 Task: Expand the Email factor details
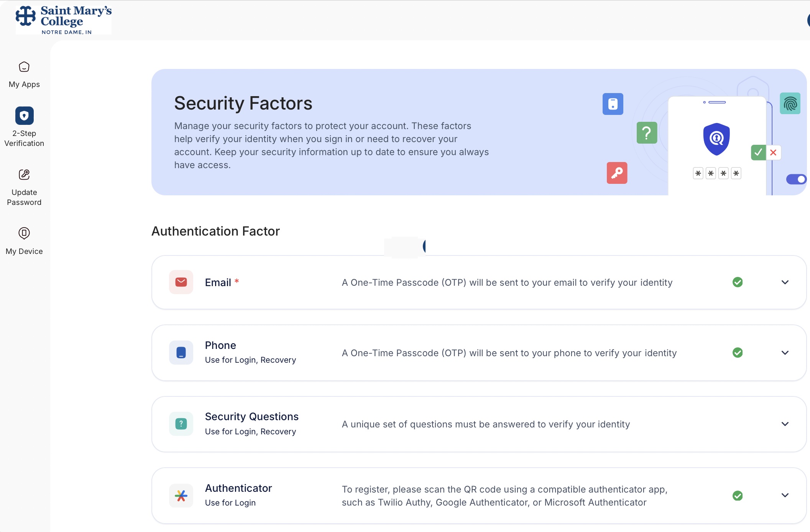click(x=785, y=282)
